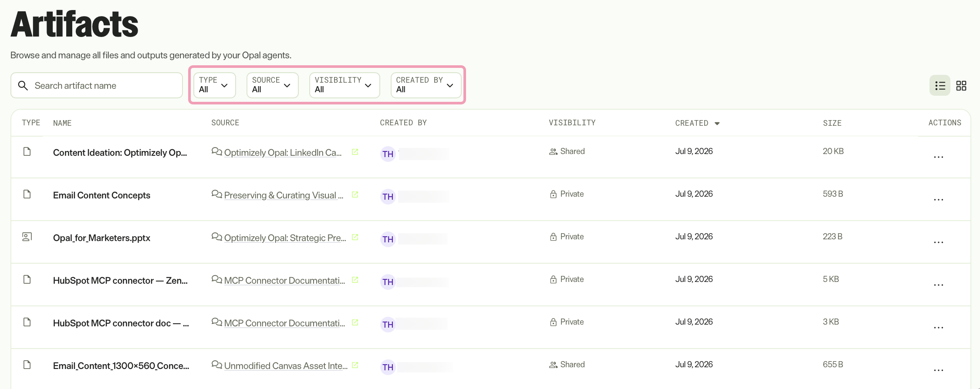Open Optimizely Opal: LinkedIn Ca... source link
Viewport: 980px width, 389px height.
283,153
